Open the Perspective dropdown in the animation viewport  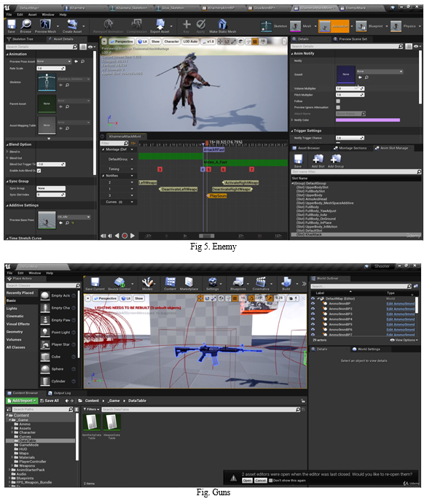pyautogui.click(x=122, y=42)
